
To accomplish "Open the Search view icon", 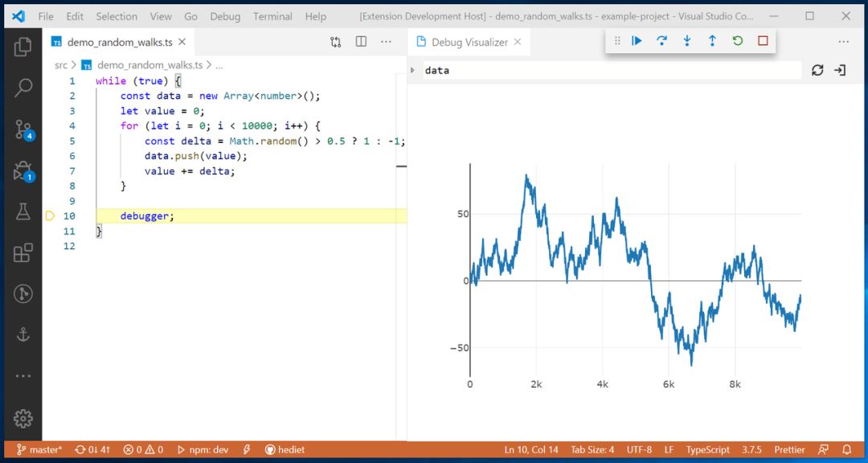I will [23, 88].
